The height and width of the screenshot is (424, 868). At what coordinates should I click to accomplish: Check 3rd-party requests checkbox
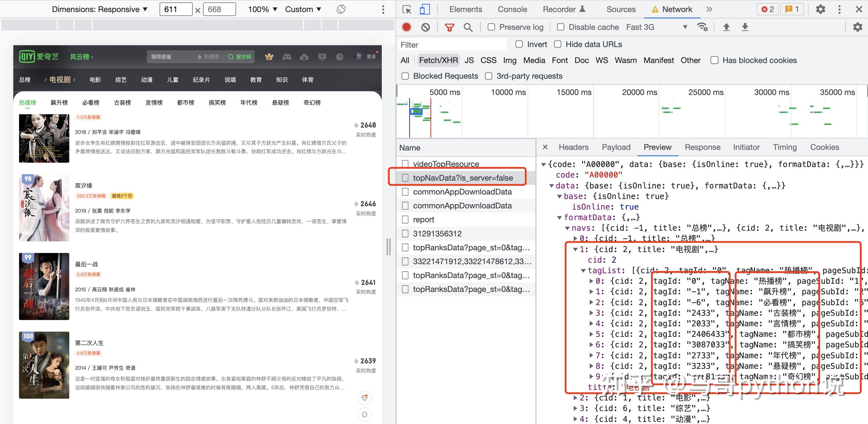pyautogui.click(x=489, y=76)
